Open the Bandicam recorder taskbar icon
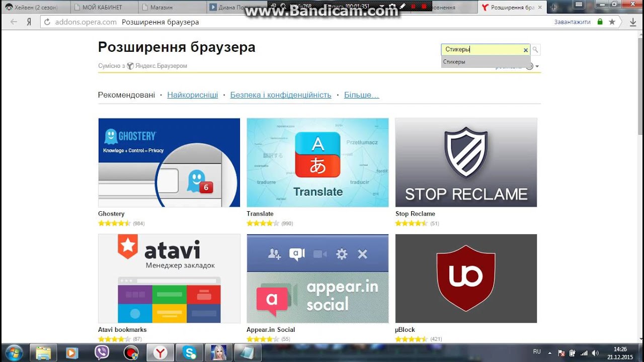This screenshot has width=644, height=362. point(131,352)
